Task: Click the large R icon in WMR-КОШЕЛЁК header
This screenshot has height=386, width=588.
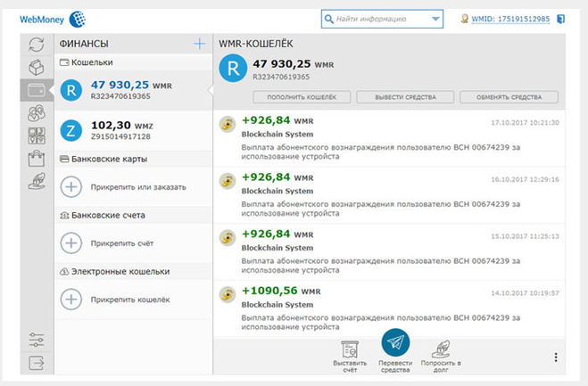Action: coord(233,69)
